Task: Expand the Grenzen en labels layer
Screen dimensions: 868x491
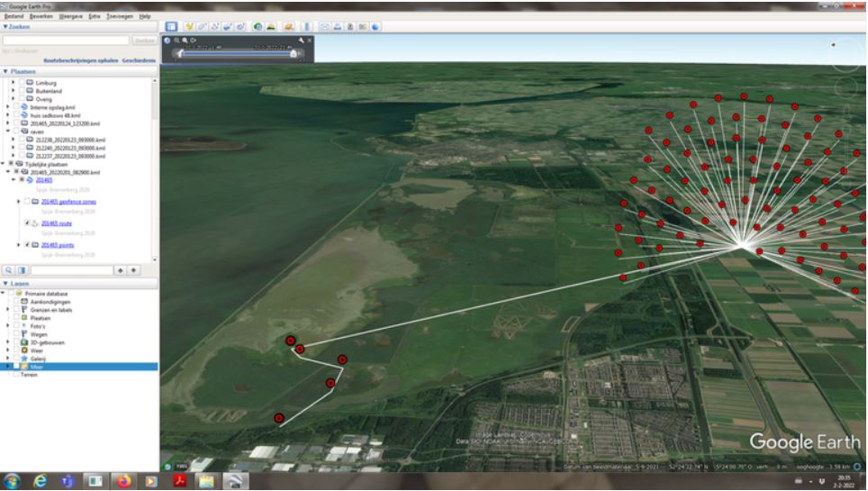Action: click(8, 309)
